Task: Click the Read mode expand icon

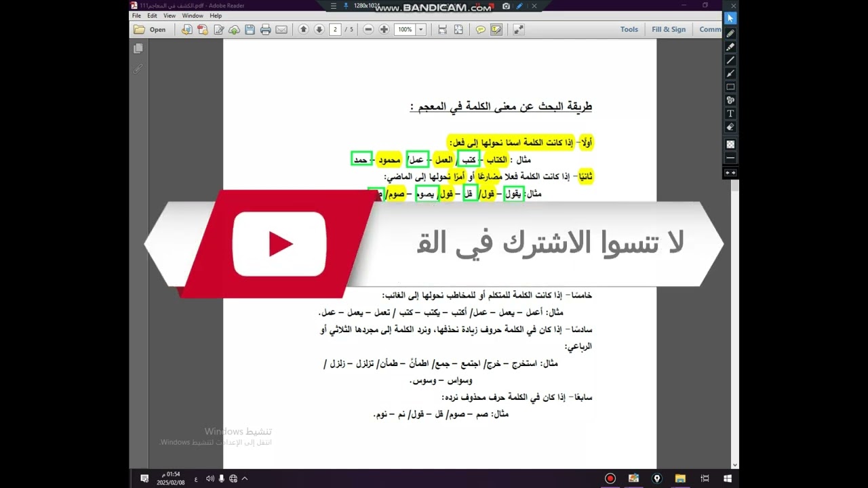Action: pyautogui.click(x=518, y=30)
